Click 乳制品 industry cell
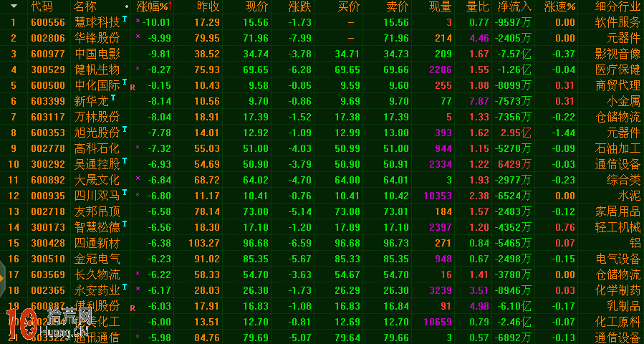The height and width of the screenshot is (344, 644). click(x=623, y=306)
